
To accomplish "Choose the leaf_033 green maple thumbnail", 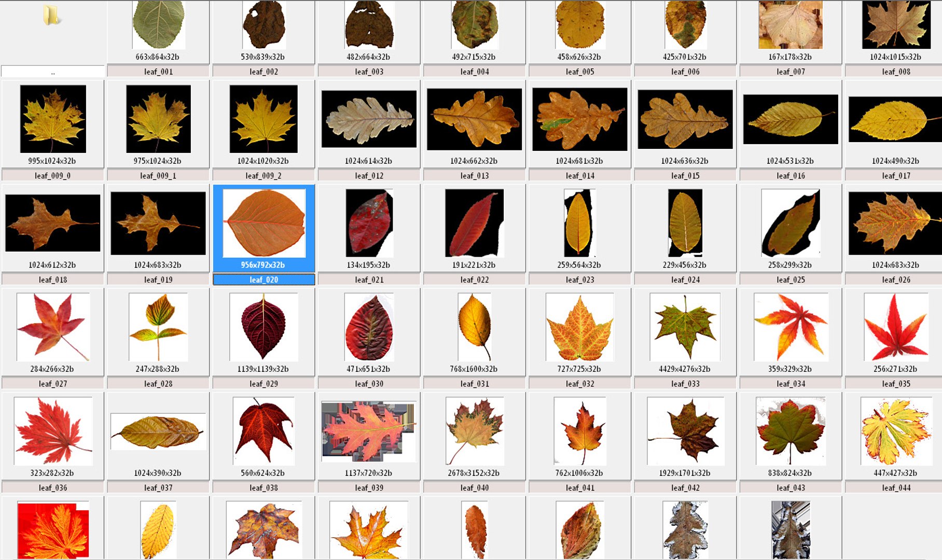I will [x=685, y=327].
